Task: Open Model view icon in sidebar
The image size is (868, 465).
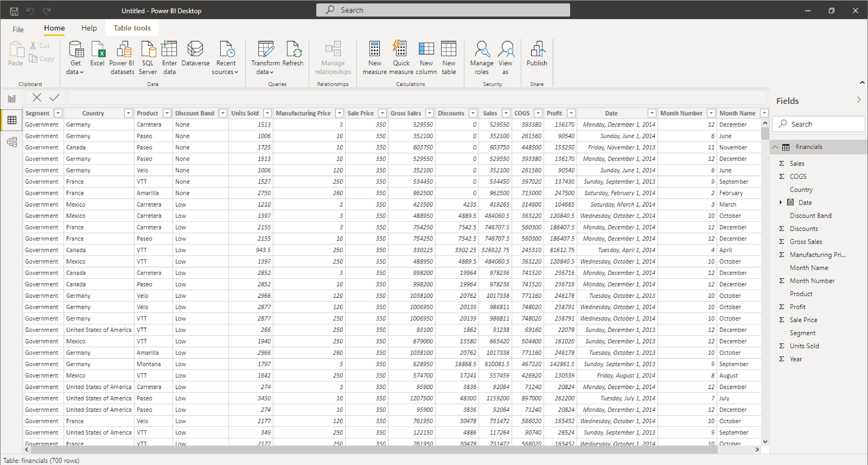Action: [12, 142]
